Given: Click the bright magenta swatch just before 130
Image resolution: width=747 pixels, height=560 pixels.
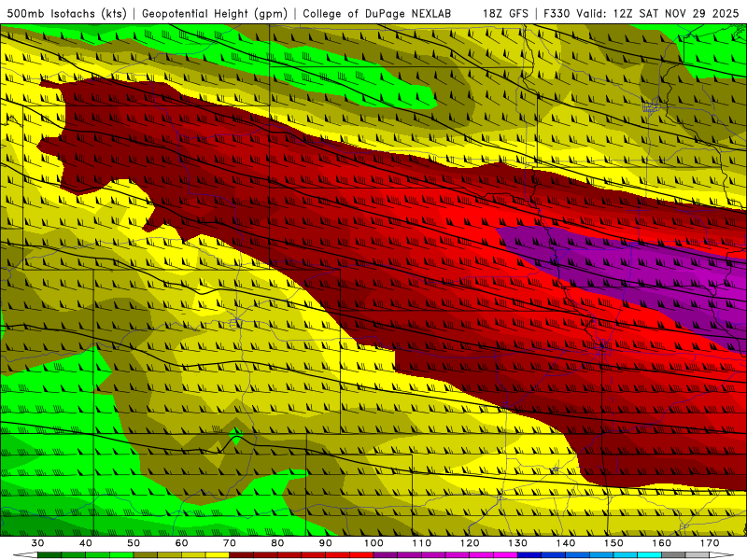Looking at the screenshot, I should 505,554.
